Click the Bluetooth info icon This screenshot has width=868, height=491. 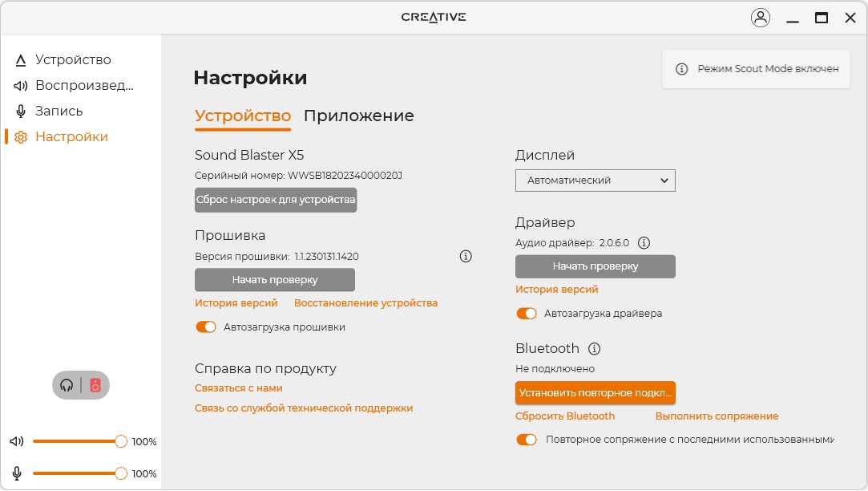point(594,349)
